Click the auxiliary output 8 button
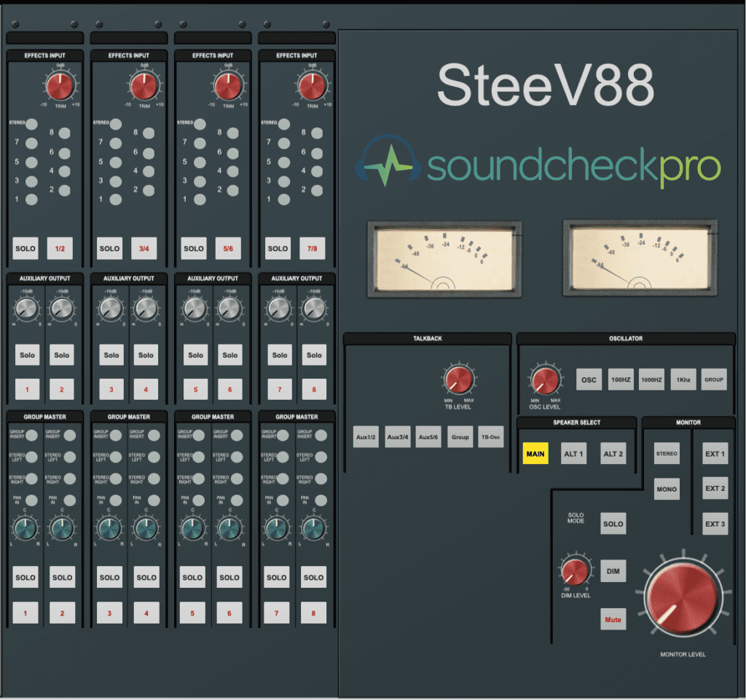Image resolution: width=746 pixels, height=700 pixels. tap(314, 390)
